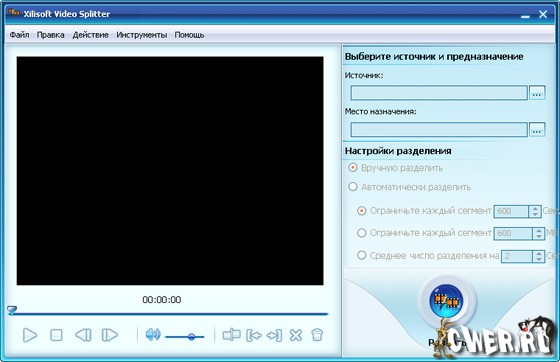The height and width of the screenshot is (362, 560).
Task: Open the Инструменты menu
Action: pos(141,35)
